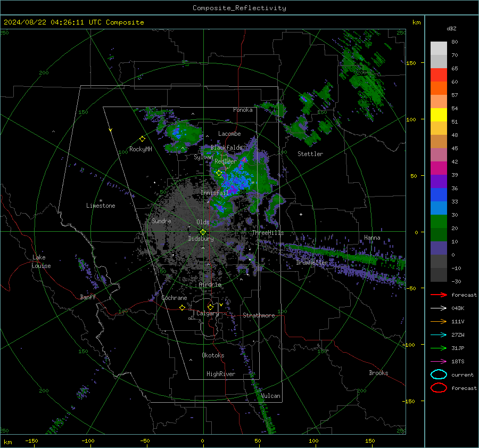Click the yellow radar-center diamond above Didsbury
Image resolution: width=479 pixels, height=448 pixels.
point(203,232)
